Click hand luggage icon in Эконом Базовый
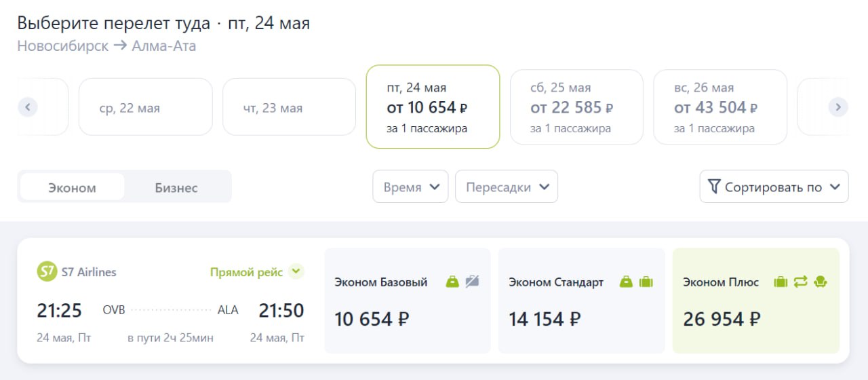This screenshot has height=380, width=868. [x=452, y=282]
